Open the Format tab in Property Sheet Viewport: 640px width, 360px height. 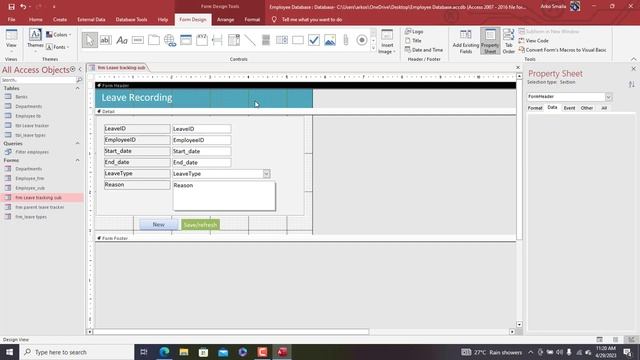click(535, 108)
